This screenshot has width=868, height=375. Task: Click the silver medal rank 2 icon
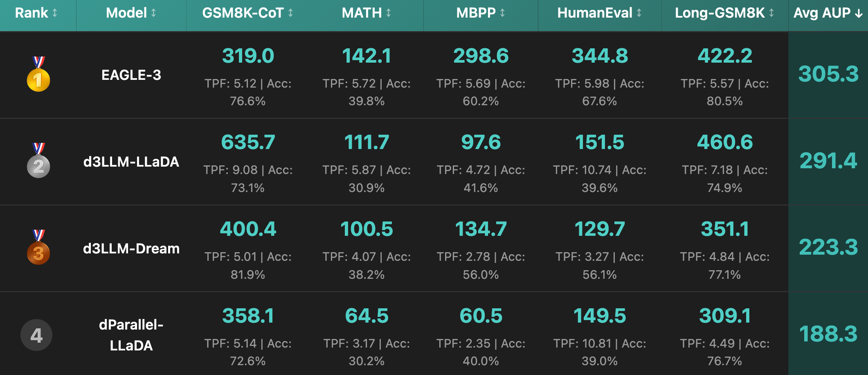(x=38, y=161)
